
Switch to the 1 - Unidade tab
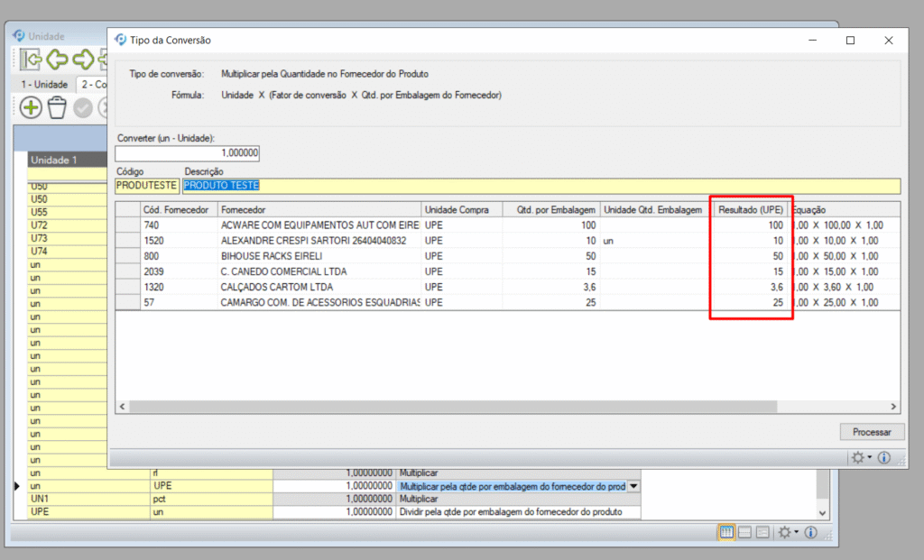(45, 84)
